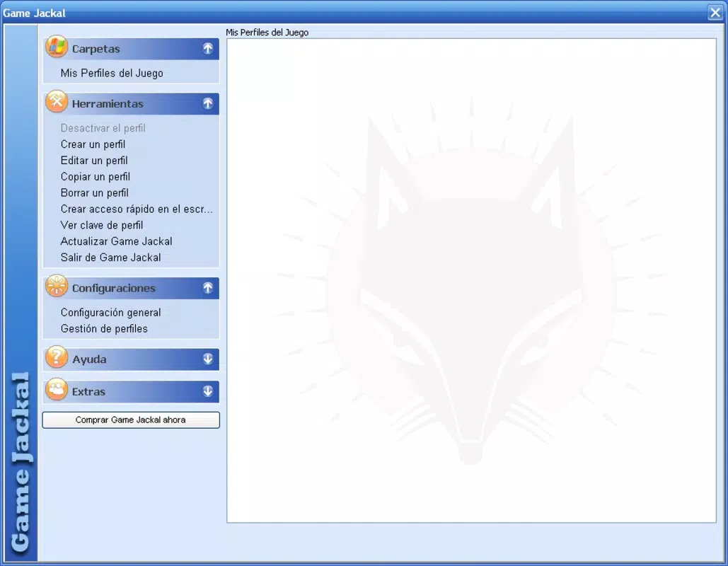The image size is (728, 566).
Task: Click the Ayuda header title
Action: 89,359
